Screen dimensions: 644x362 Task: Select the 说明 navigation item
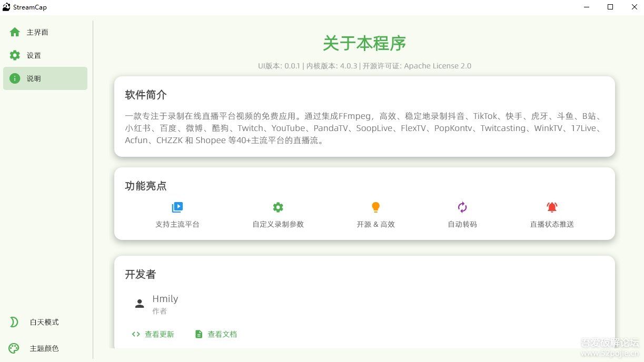[x=45, y=78]
